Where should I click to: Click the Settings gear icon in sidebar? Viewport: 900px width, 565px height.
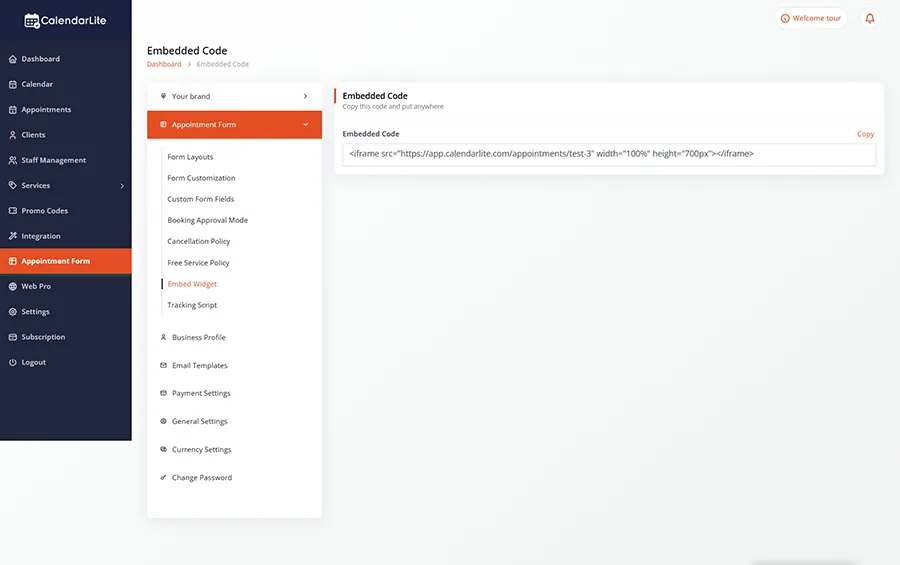pyautogui.click(x=13, y=312)
